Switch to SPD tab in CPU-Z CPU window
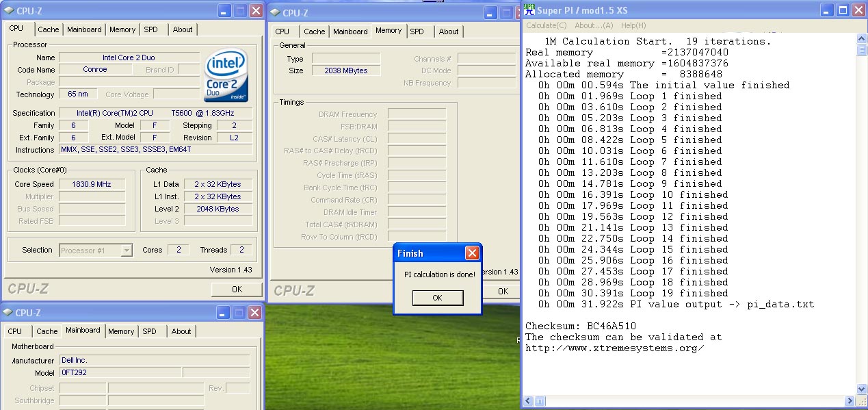 pyautogui.click(x=150, y=29)
